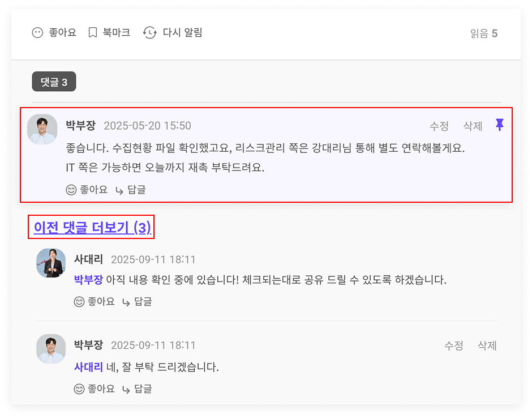Click 수정 on the pinned 박부장 comment
Image resolution: width=532 pixels, height=418 pixels.
[x=439, y=126]
